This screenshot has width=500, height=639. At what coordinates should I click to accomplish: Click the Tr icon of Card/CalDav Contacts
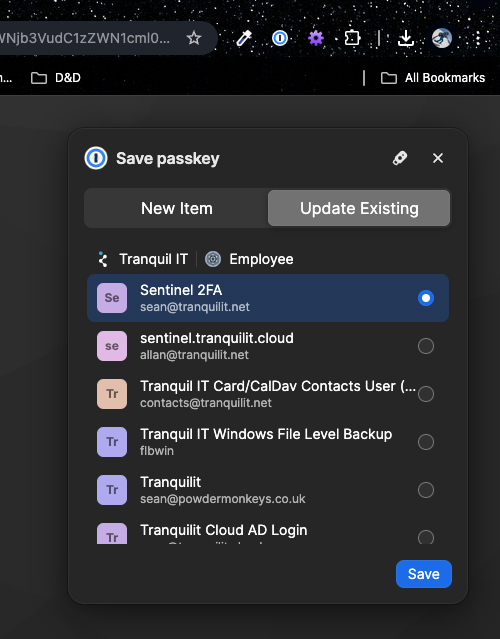[x=112, y=394]
